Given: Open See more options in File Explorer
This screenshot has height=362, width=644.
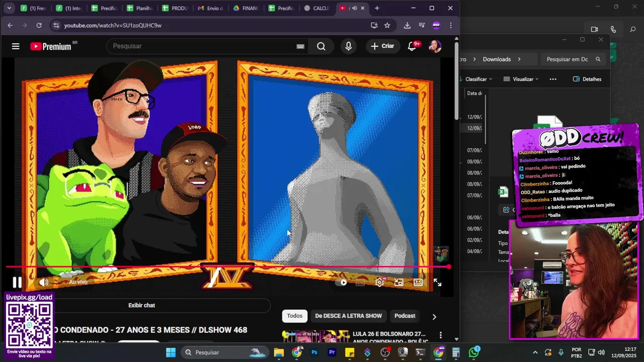Looking at the screenshot, I should click(553, 79).
